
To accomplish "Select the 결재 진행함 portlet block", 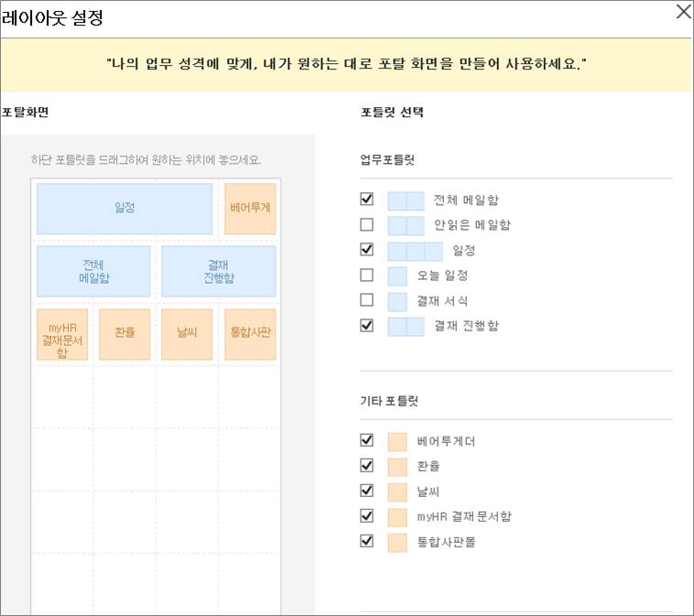I will click(218, 271).
